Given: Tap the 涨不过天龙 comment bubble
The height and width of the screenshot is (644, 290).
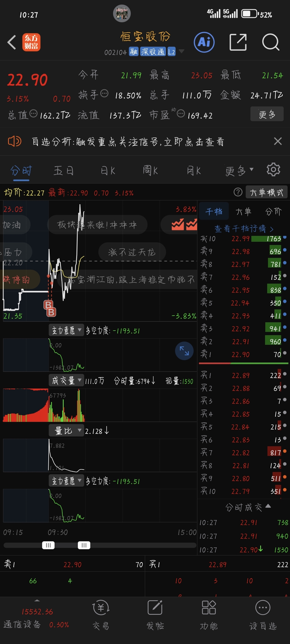Looking at the screenshot, I should pyautogui.click(x=132, y=252).
